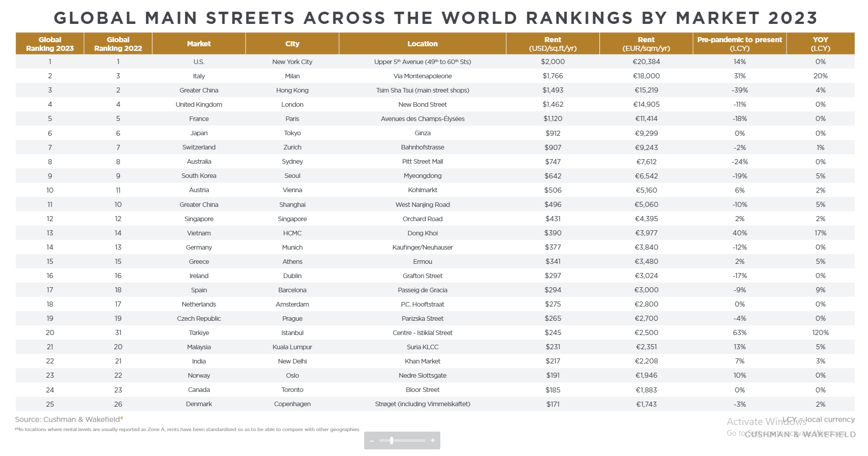Click the Rent (EUR/sqm/yr) column header

click(646, 44)
